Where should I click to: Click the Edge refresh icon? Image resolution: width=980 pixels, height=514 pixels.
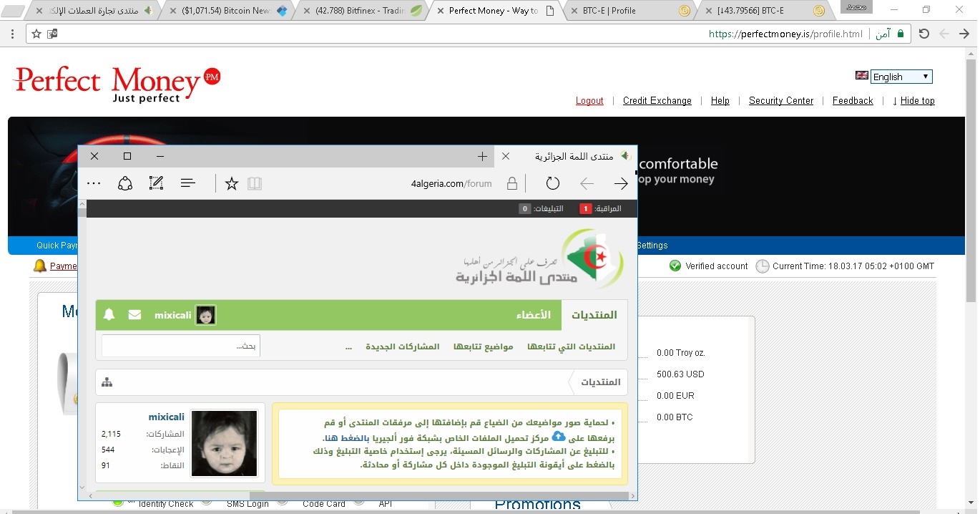(552, 184)
